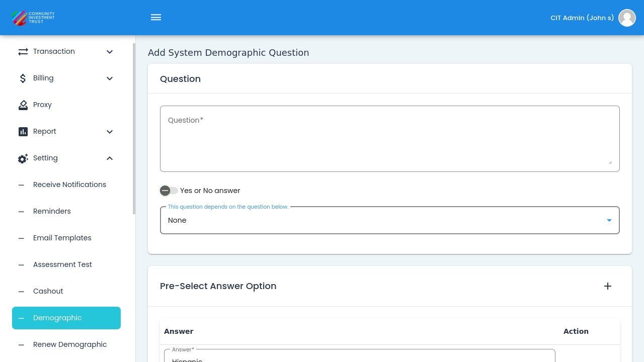
Task: Click the Billing dollar sign icon
Action: [x=23, y=78]
